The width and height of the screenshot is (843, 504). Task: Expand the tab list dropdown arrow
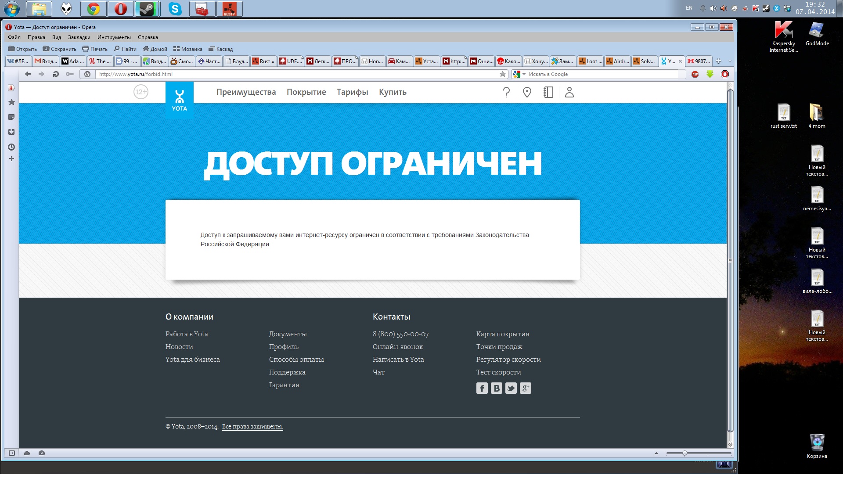(x=730, y=61)
